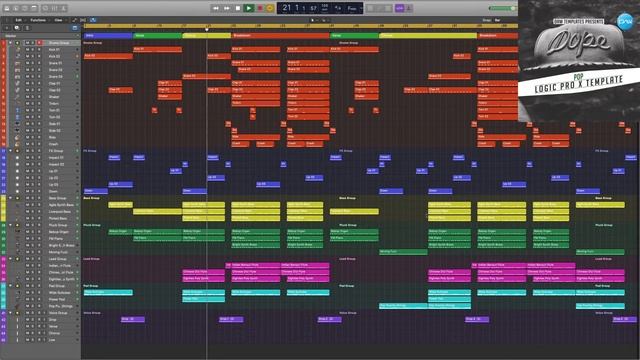Collapse the FX Group track stack

click(10, 151)
